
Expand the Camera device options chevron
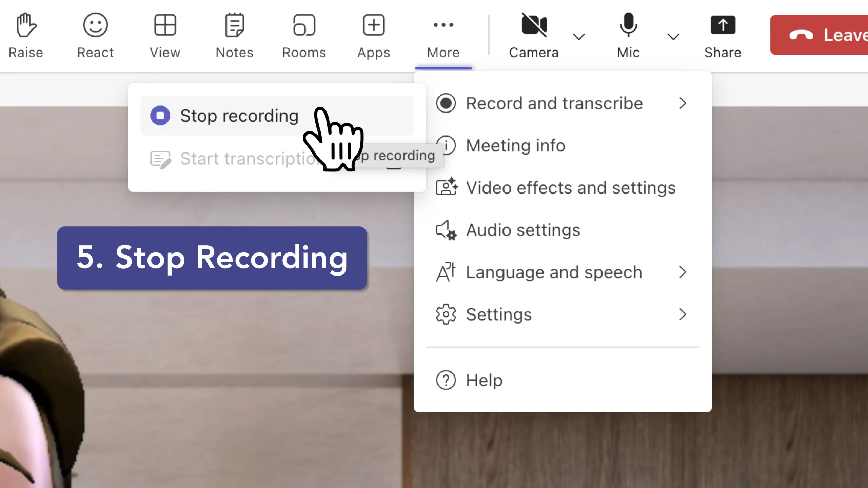579,36
